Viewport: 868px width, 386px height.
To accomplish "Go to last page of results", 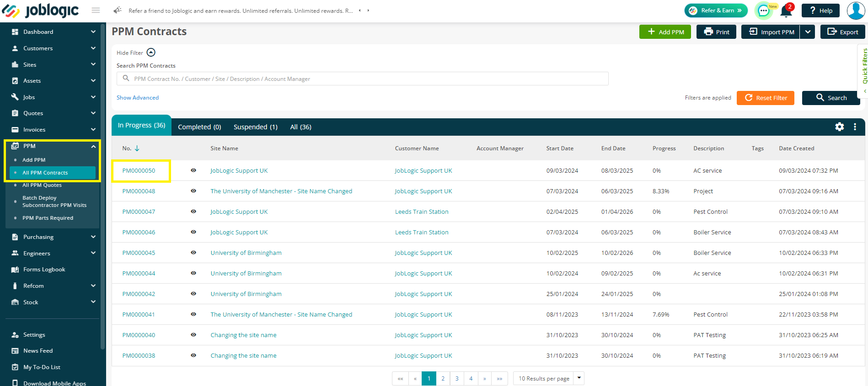I will tap(499, 379).
